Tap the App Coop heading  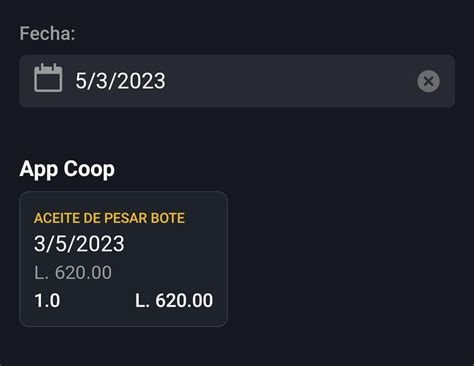point(67,169)
